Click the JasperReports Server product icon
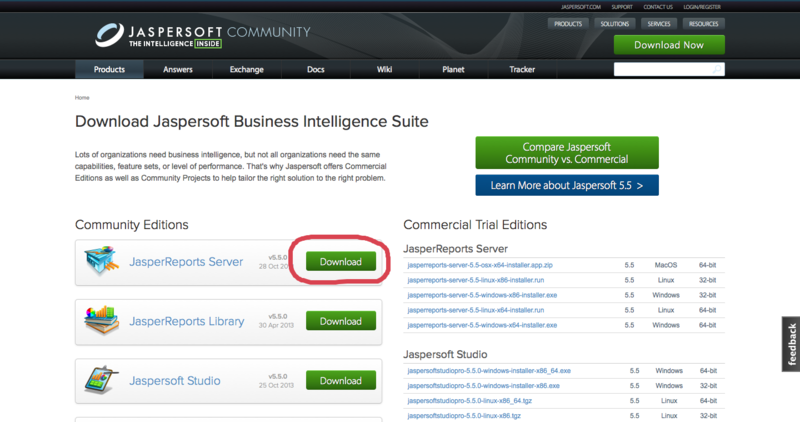Screen dimensions: 800x422 click(x=102, y=261)
